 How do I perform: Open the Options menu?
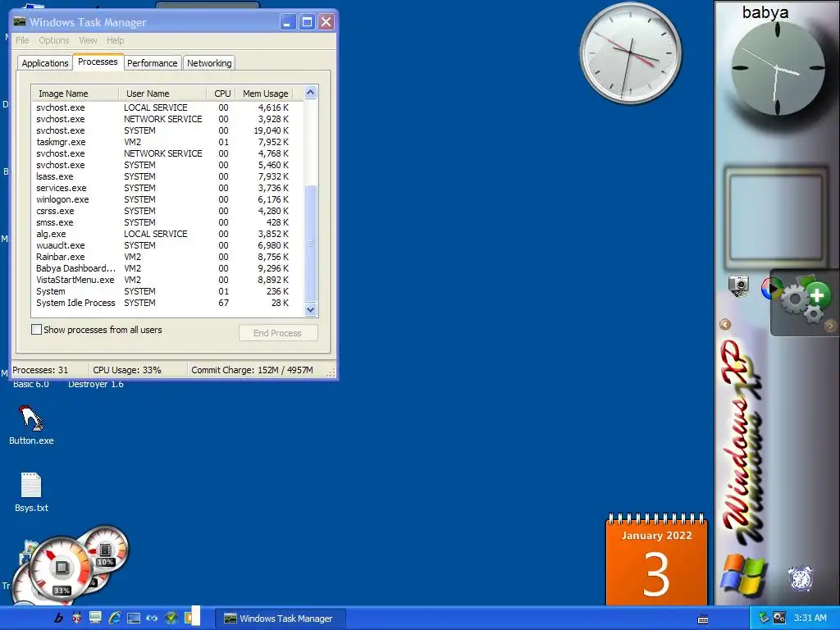[54, 40]
